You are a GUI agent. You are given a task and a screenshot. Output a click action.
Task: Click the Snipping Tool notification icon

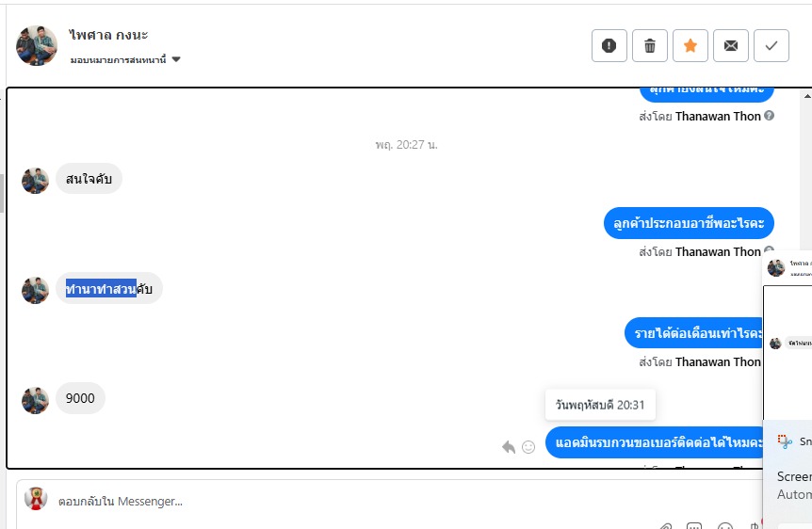[x=785, y=441]
